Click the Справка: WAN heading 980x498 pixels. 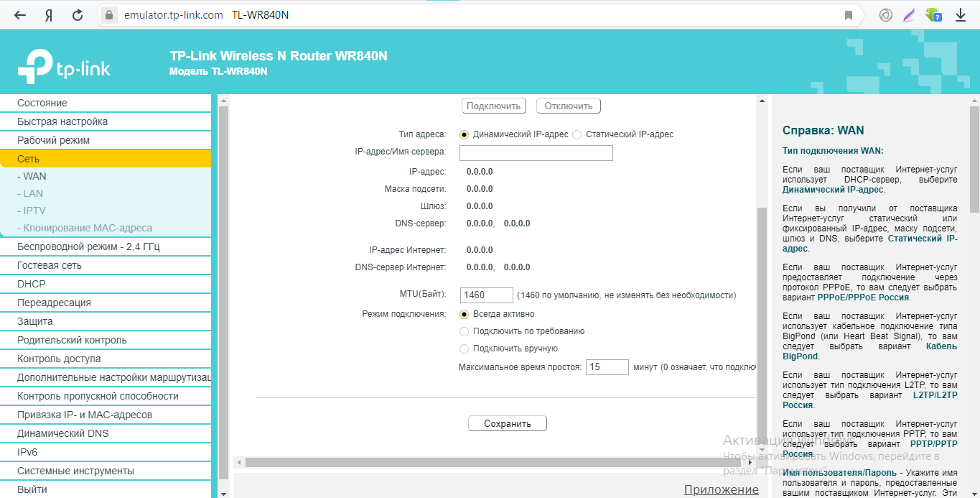pos(823,131)
